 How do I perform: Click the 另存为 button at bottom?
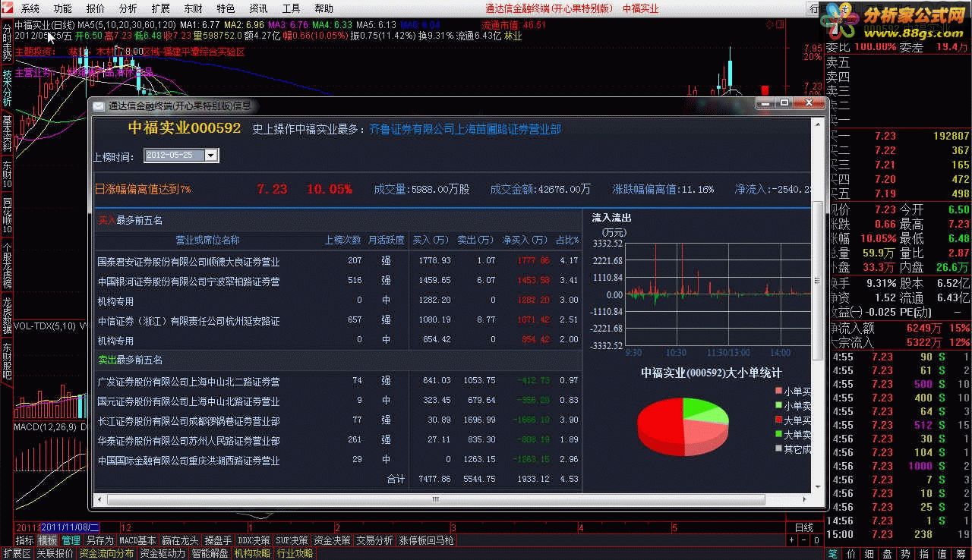point(99,540)
